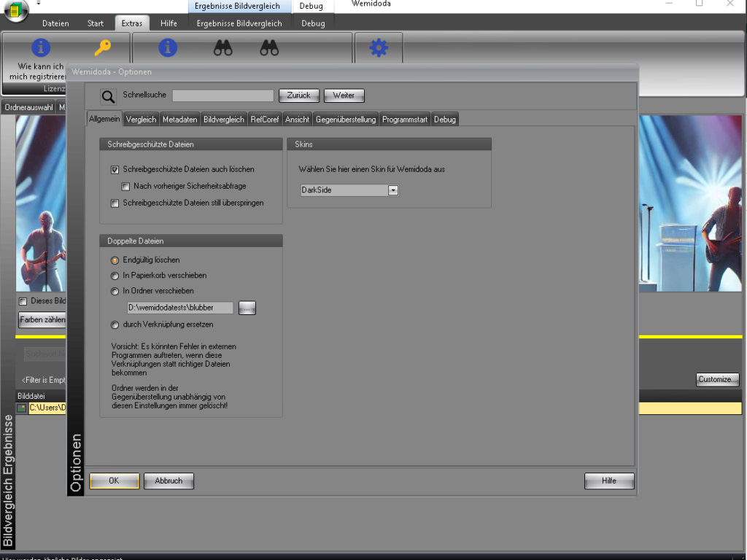Toggle 'Schreibgeschützte Dateien auch löschen' checkbox
The height and width of the screenshot is (560, 747).
point(115,169)
